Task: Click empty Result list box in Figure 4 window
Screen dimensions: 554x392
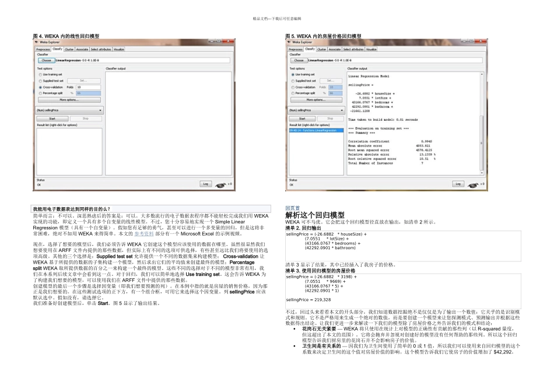Action: click(69, 151)
